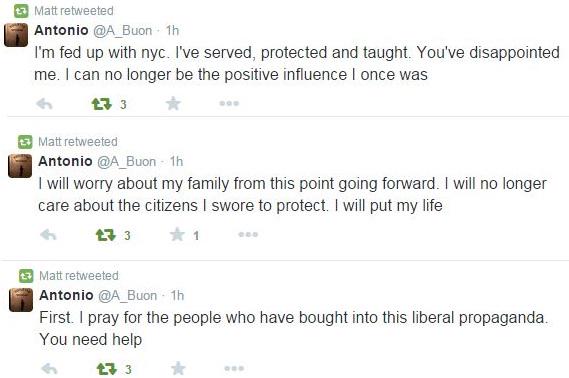Expand more menu on 'worry about my family' tweet
Viewport: 569px width, 378px height.
(x=248, y=235)
